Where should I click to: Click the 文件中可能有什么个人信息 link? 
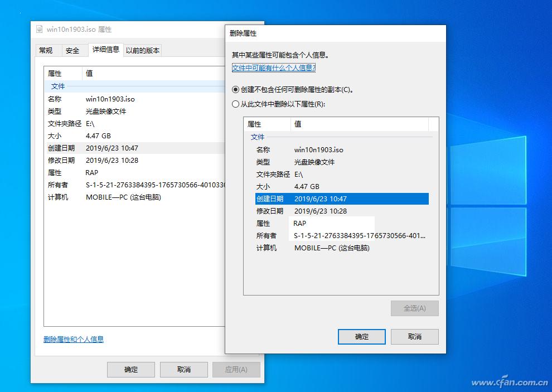(273, 67)
